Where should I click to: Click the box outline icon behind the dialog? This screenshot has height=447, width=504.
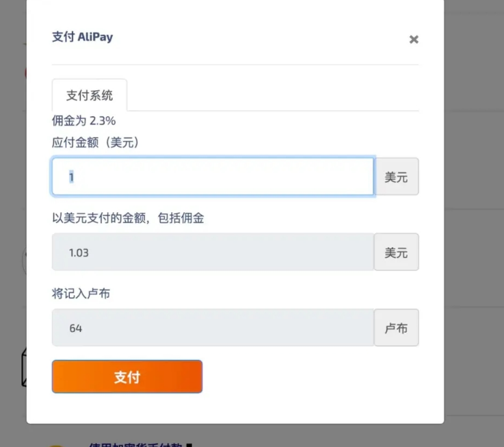(23, 366)
